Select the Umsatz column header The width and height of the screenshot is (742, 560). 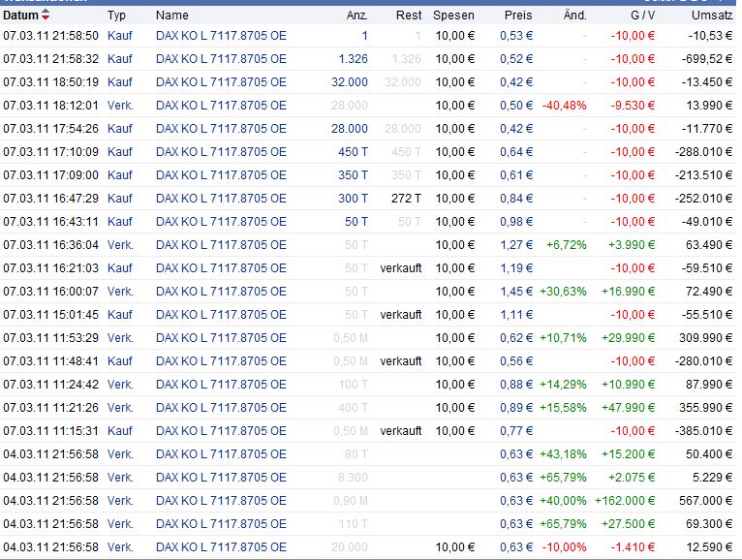click(x=712, y=16)
